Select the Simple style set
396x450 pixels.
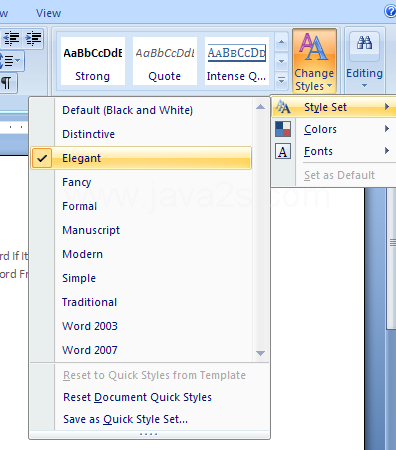[141, 278]
